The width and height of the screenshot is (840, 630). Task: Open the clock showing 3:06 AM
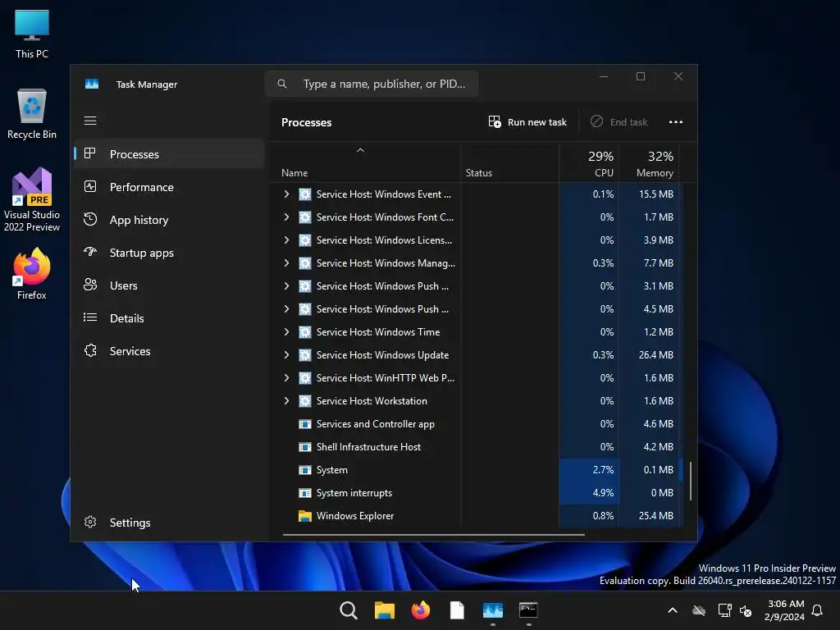point(785,610)
